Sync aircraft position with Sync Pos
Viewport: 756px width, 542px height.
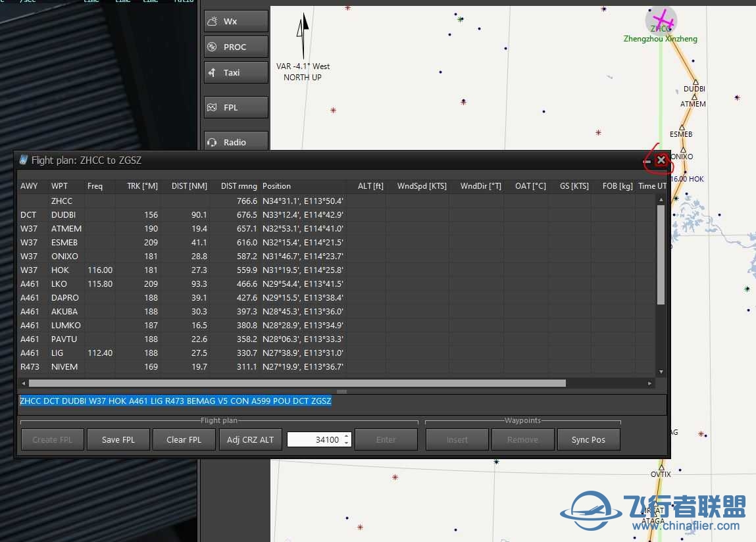point(588,439)
